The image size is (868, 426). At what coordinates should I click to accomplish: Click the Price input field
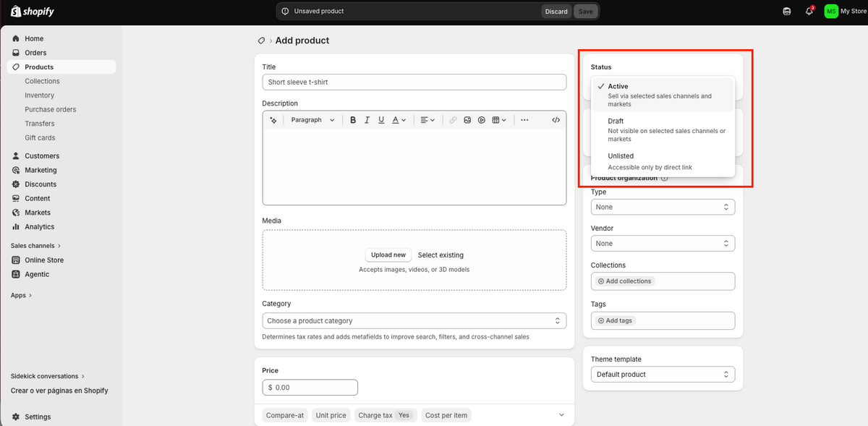tap(310, 388)
